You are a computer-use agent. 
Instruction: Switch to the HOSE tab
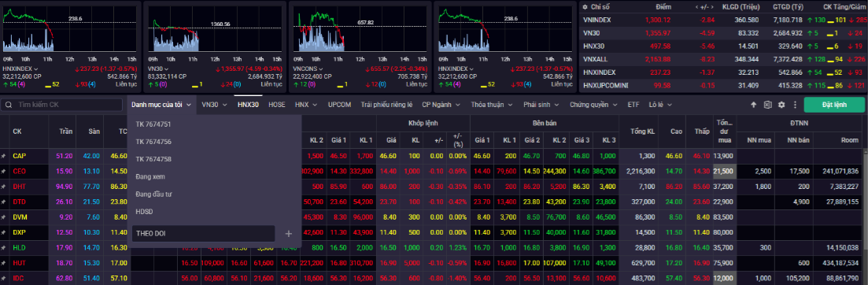point(277,105)
